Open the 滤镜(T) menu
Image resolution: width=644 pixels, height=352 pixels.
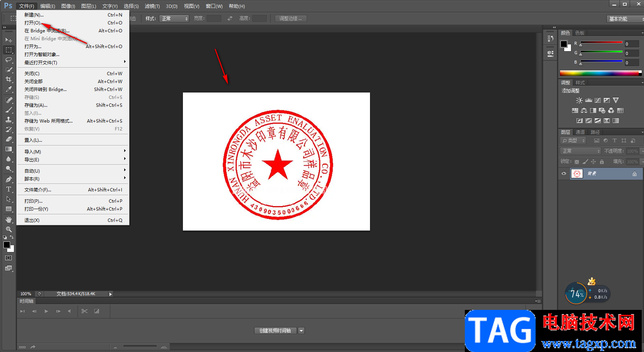[x=152, y=6]
